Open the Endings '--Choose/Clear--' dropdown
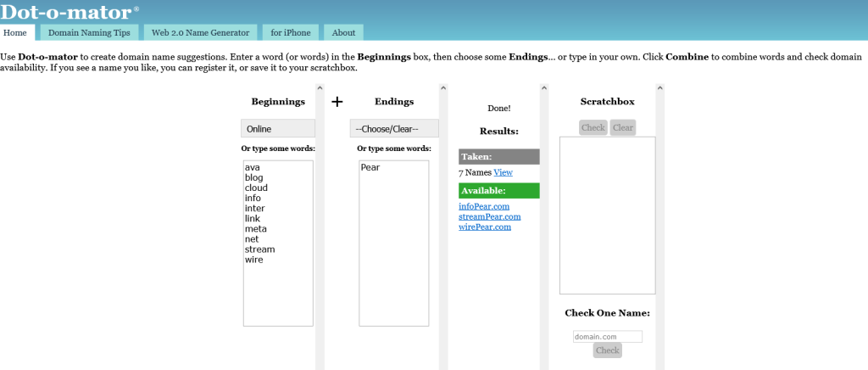Viewport: 868px width, 370px height. (394, 128)
